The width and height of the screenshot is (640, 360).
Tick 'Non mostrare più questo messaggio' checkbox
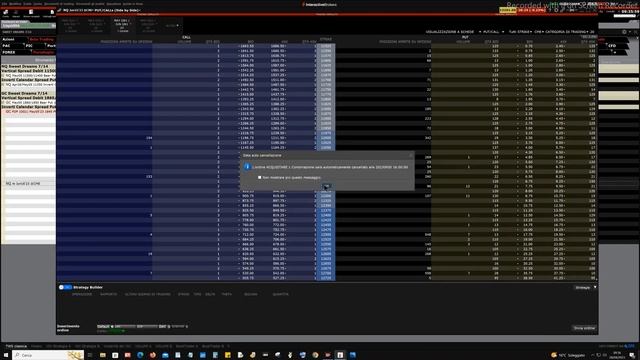tap(260, 178)
